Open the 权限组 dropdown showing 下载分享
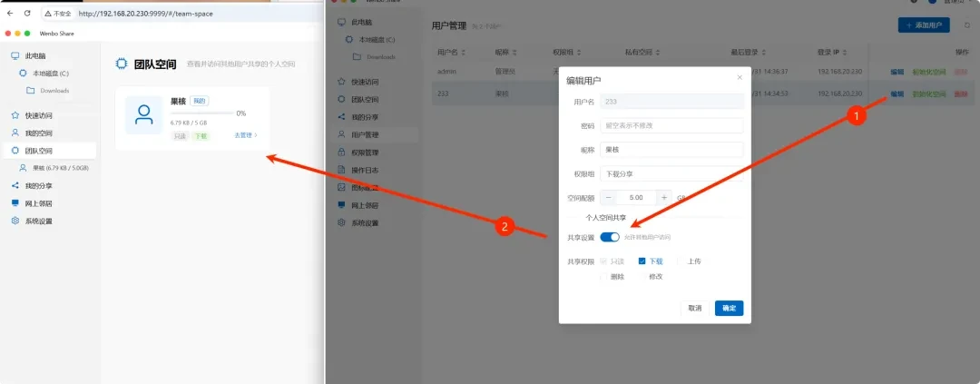980x384 pixels. 671,174
